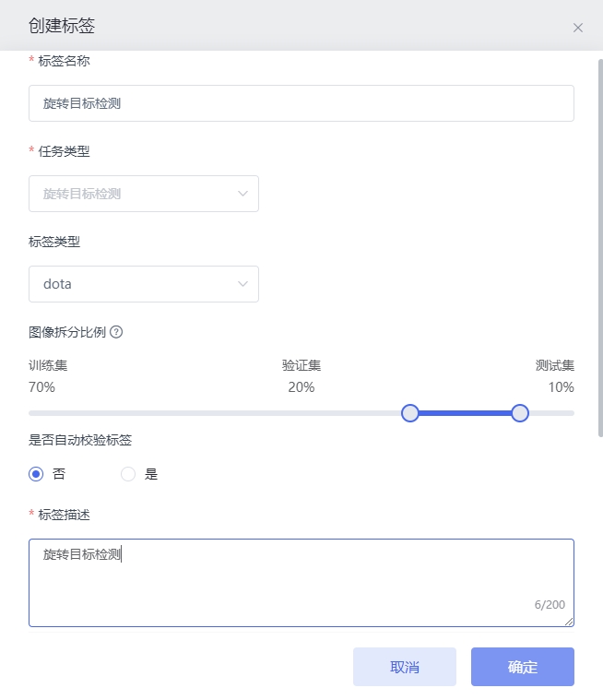603x700 pixels.
Task: Click the help icon beside 图像拆分比例
Action: click(116, 332)
